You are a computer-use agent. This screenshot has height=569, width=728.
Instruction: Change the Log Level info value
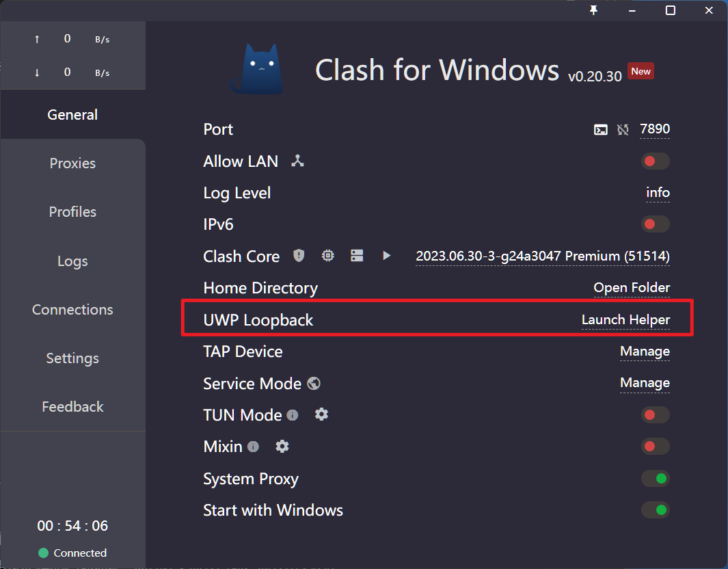[658, 193]
